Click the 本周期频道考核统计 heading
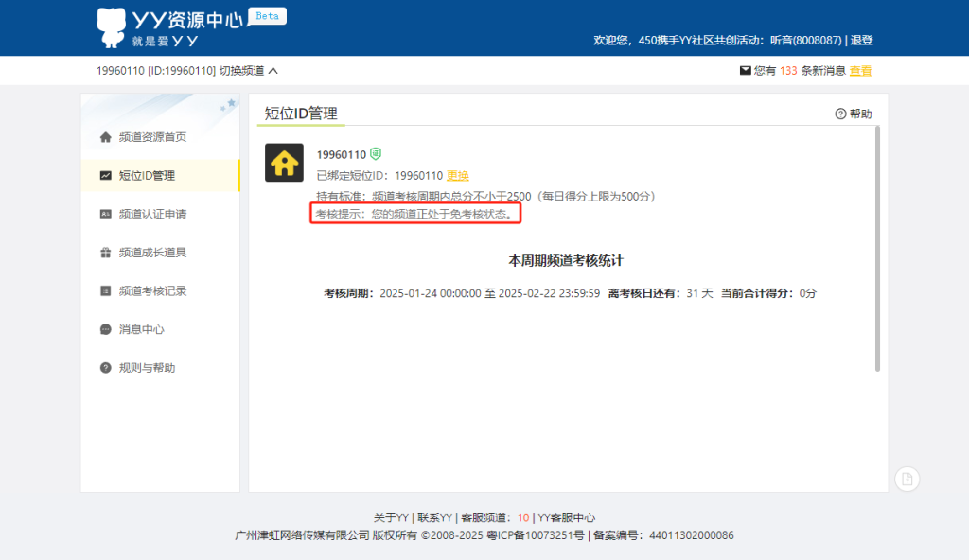Image resolution: width=969 pixels, height=560 pixels. [x=566, y=261]
